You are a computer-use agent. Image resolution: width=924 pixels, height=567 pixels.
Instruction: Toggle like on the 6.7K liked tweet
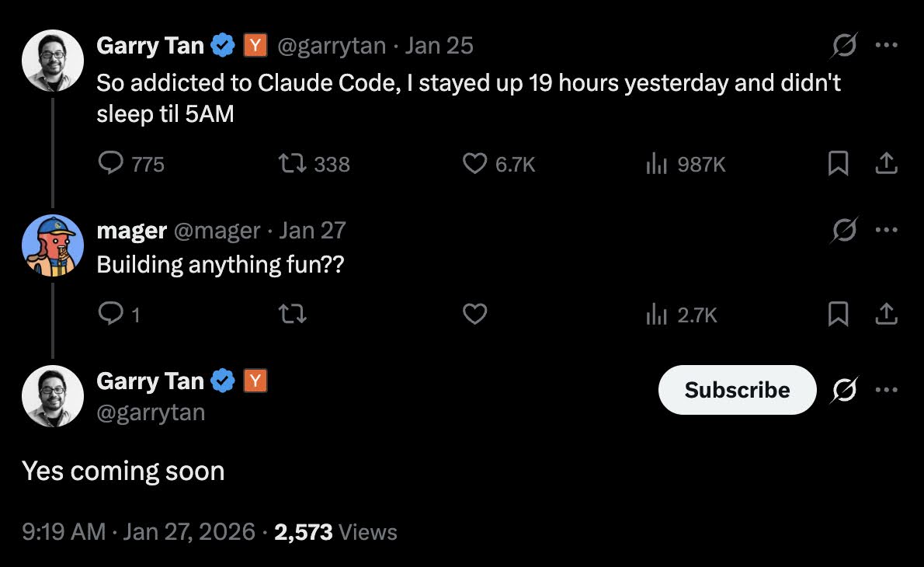pyautogui.click(x=474, y=163)
